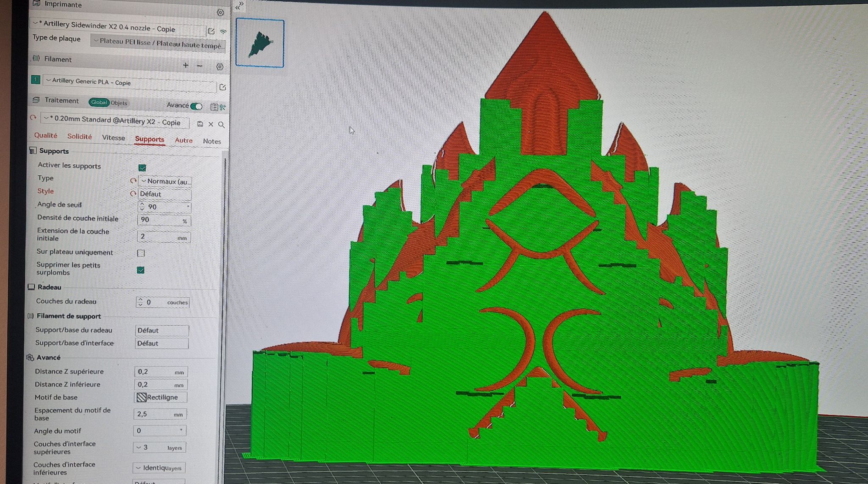The width and height of the screenshot is (868, 484).
Task: Remove filament with minus icon
Action: point(200,66)
